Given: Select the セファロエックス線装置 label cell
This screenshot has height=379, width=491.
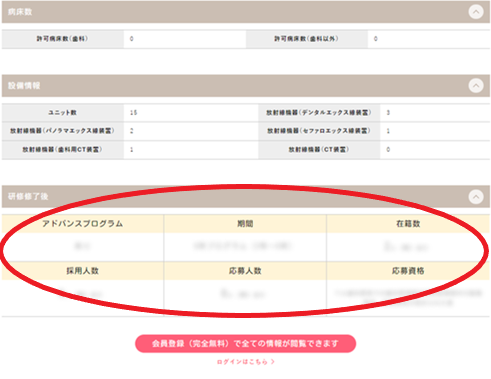Looking at the screenshot, I should click(x=319, y=131).
